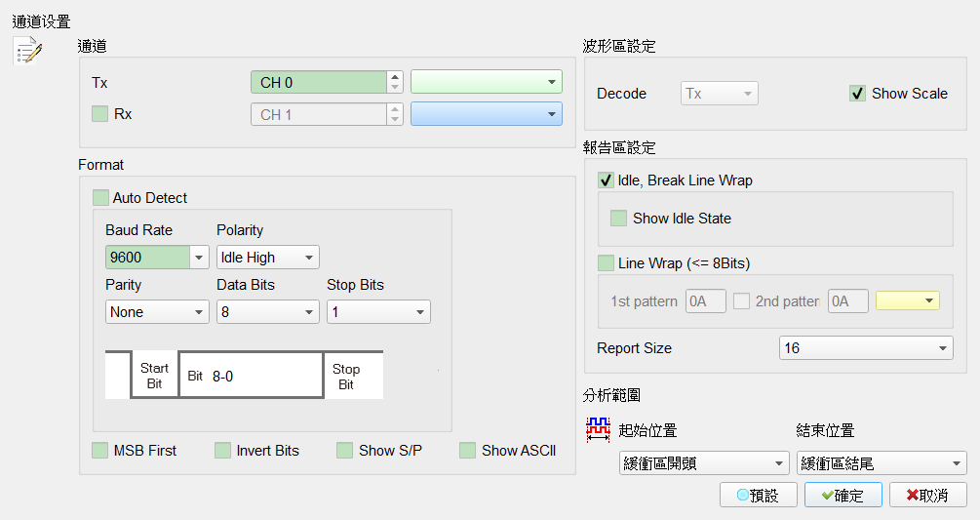Screen dimensions: 980x520
Task: Enable the Rx channel checkbox
Action: coord(100,114)
